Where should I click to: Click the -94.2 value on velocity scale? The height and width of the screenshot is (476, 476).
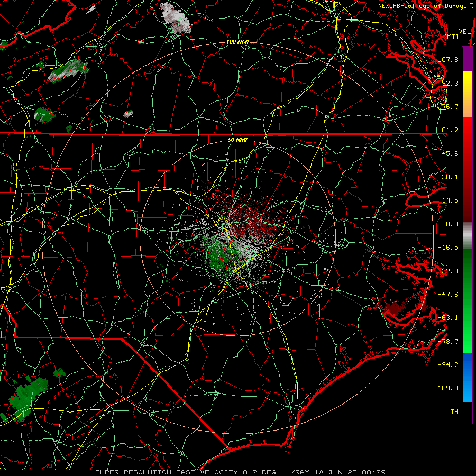tap(448, 365)
